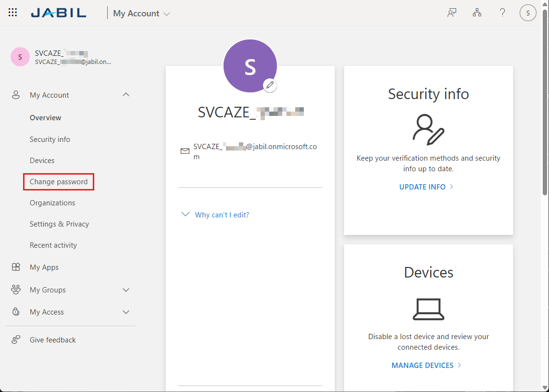Viewport: 549px width, 392px height.
Task: Open the My Account header dropdown
Action: tap(141, 13)
